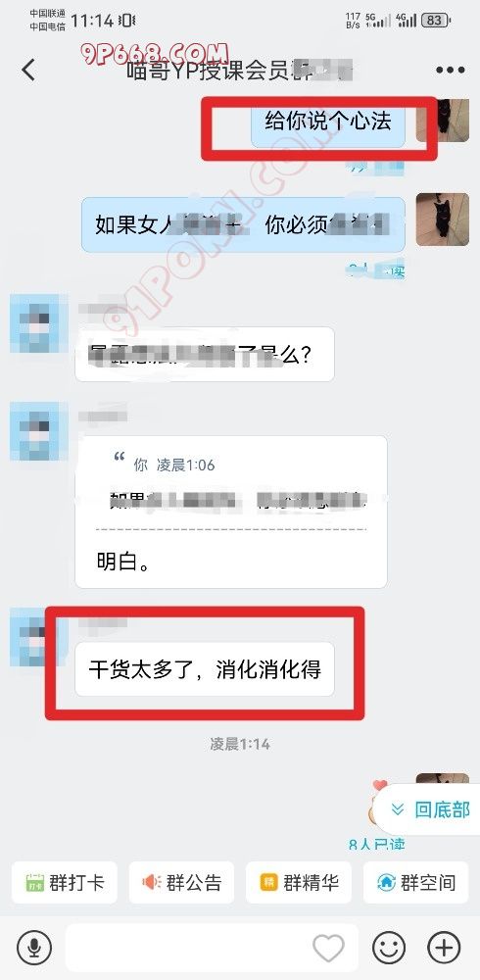Jump down with 回底部 button
The image size is (480, 980).
(429, 810)
